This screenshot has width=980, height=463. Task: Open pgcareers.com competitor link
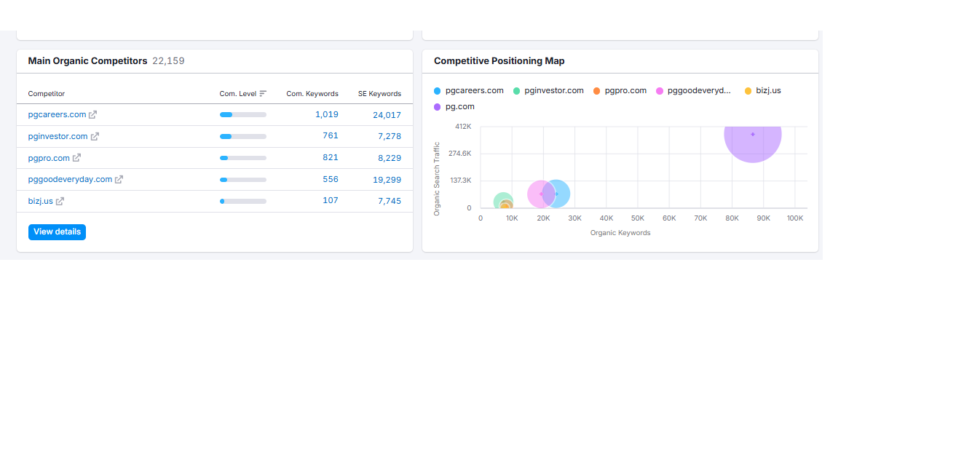point(57,115)
